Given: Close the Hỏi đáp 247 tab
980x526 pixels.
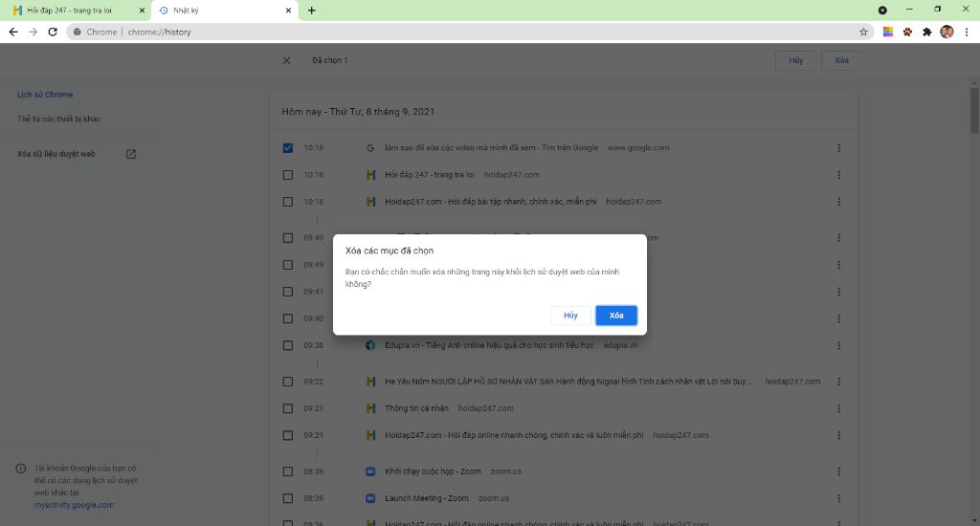Looking at the screenshot, I should 142,11.
